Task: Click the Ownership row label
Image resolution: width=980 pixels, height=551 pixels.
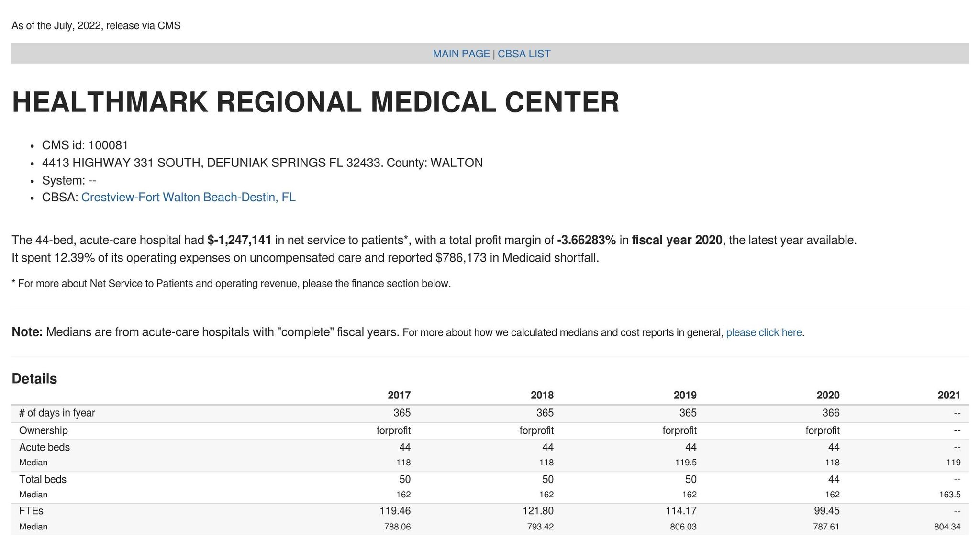Action: coord(43,430)
